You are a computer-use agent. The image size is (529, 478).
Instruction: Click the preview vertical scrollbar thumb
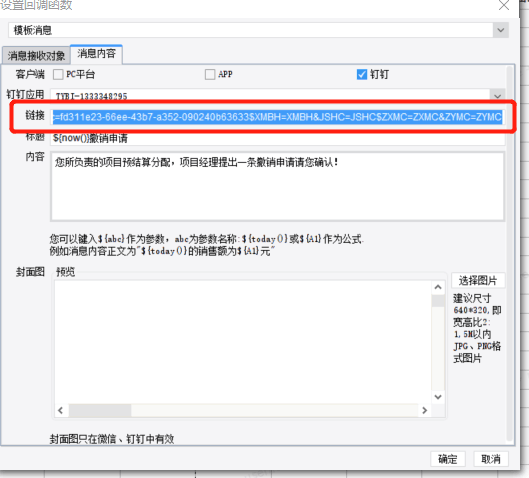pos(438,301)
